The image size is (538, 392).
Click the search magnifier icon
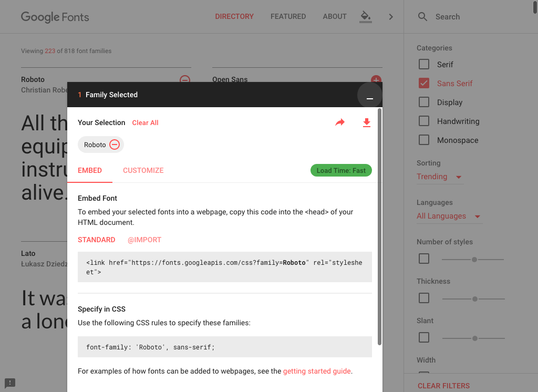(x=422, y=17)
